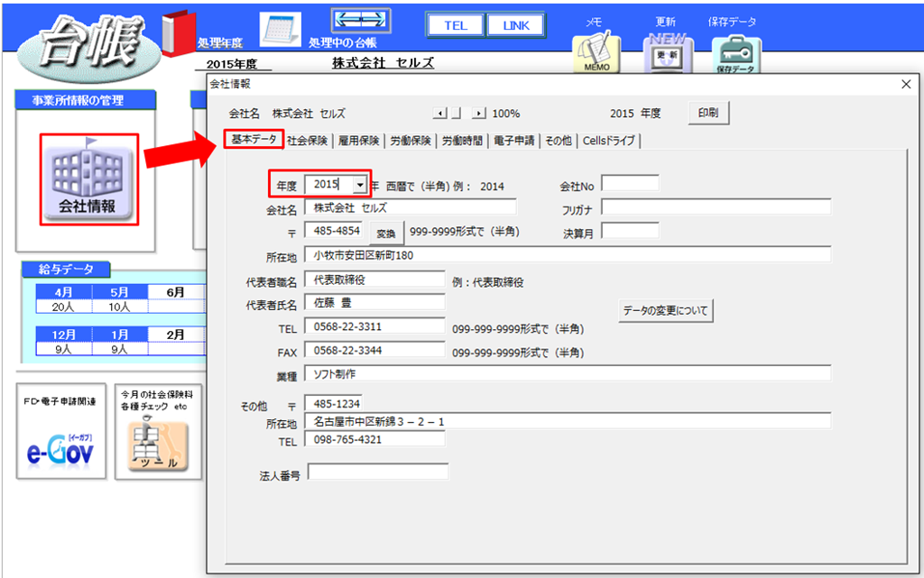Expand the 年度 dropdown arrow
Image resolution: width=924 pixels, height=578 pixels.
359,185
